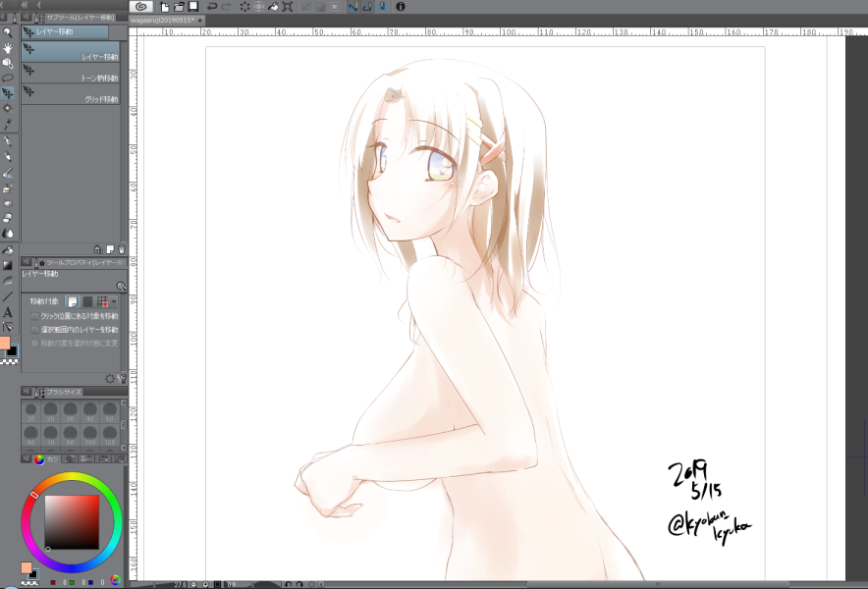Select the Gradient tool
This screenshot has width=868, height=589.
click(x=8, y=266)
